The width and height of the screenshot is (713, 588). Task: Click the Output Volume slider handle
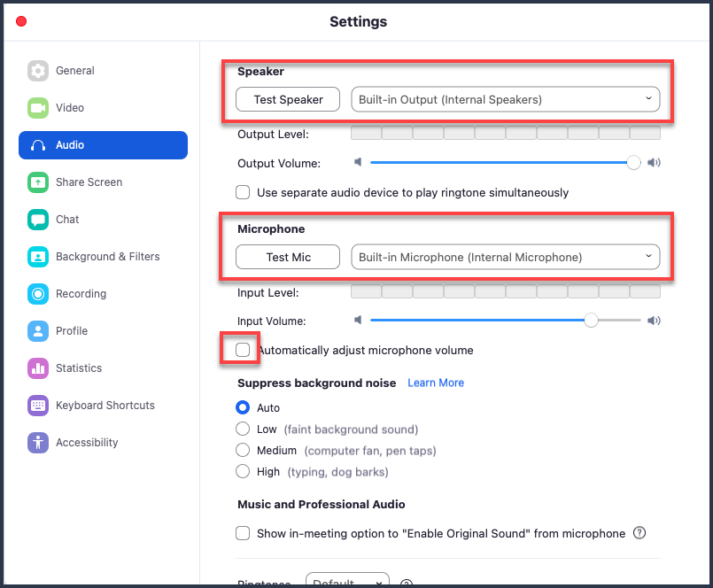pyautogui.click(x=633, y=162)
